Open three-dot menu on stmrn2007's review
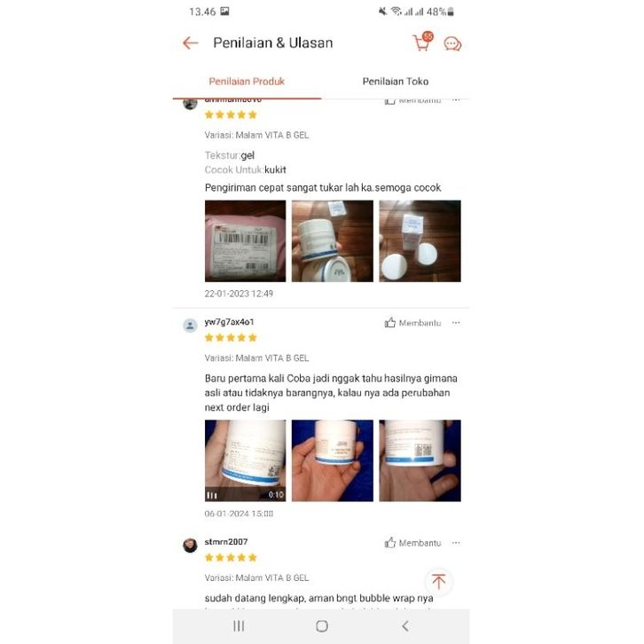Viewport: 644px width, 644px height. pos(456,543)
